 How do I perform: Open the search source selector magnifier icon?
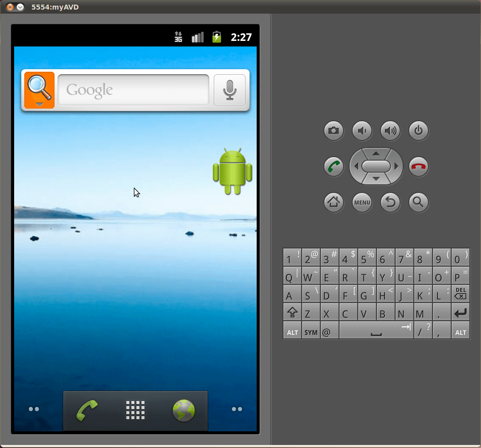(39, 90)
